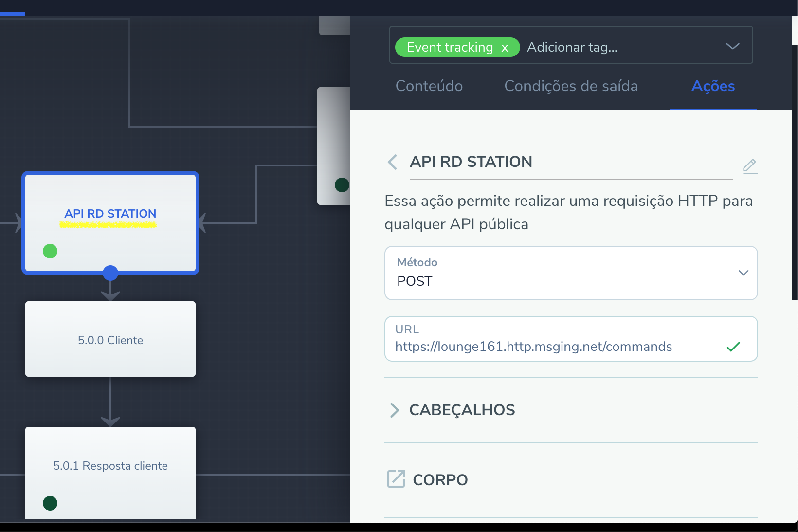Open the CORPO editor icon
The width and height of the screenshot is (798, 532).
click(x=396, y=479)
